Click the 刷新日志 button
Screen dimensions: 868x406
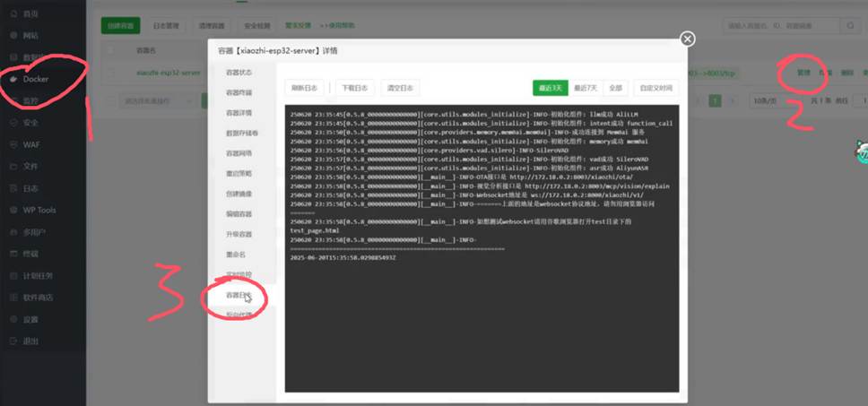coord(305,88)
